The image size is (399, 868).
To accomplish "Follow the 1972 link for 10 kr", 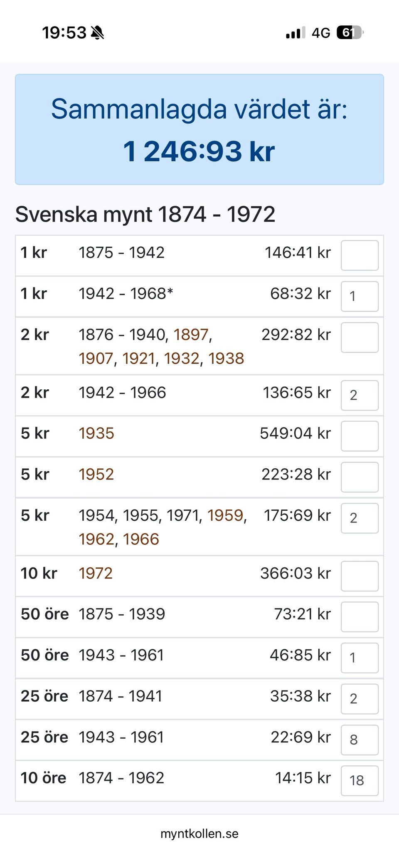I will [96, 574].
